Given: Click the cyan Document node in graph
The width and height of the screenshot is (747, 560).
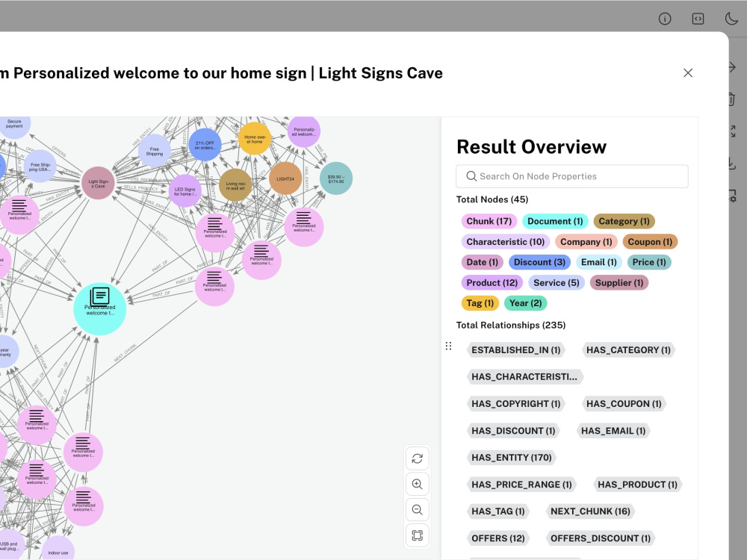Looking at the screenshot, I should pos(99,309).
